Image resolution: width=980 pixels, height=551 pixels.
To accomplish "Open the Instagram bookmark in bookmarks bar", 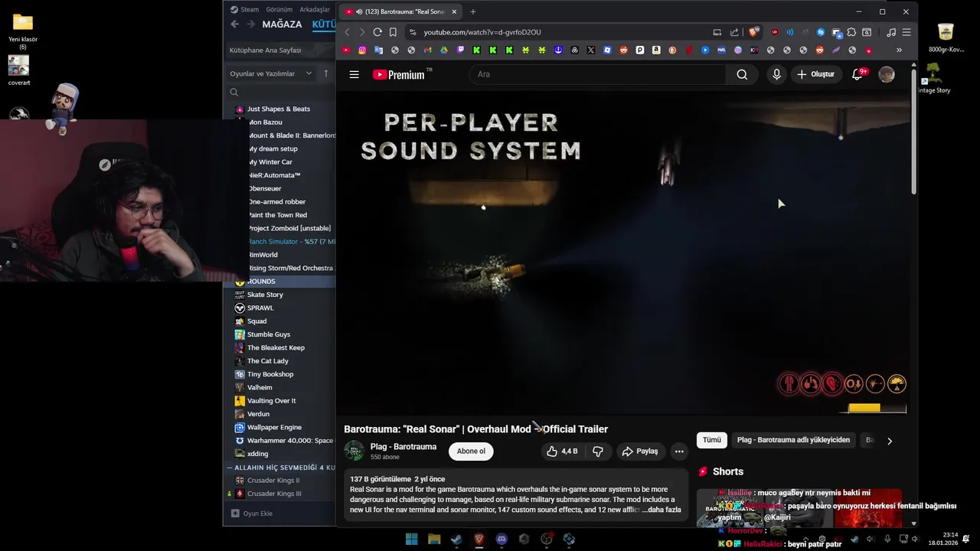I will click(x=362, y=50).
